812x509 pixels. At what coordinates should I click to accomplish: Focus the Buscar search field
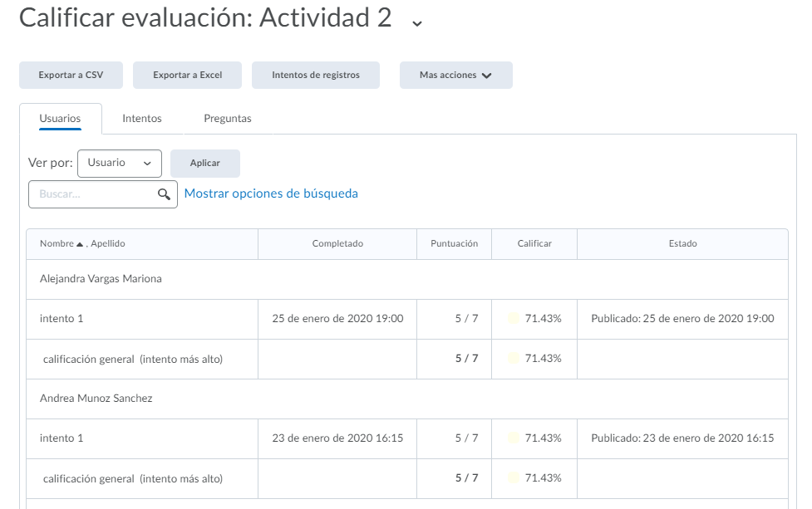[94, 194]
